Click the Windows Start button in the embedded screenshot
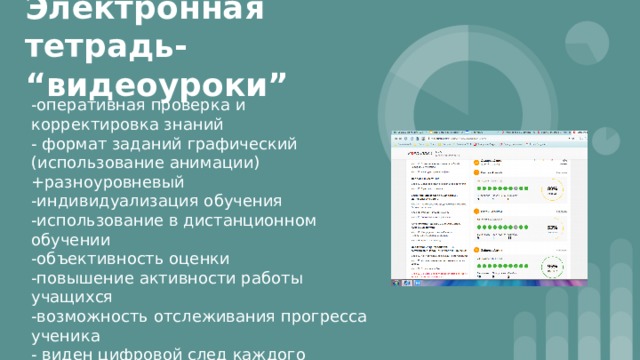The width and height of the screenshot is (640, 360). (396, 282)
